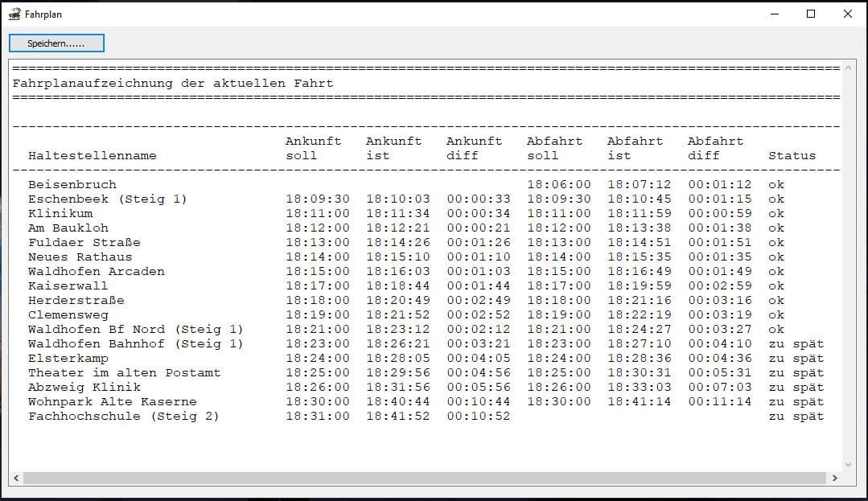868x501 pixels.
Task: Click the vertical scrollbar up arrow
Action: point(847,68)
